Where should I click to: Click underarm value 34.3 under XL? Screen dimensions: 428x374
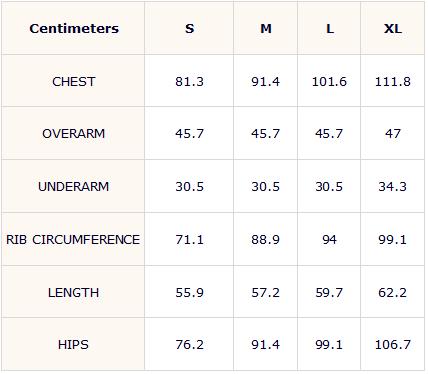point(393,186)
